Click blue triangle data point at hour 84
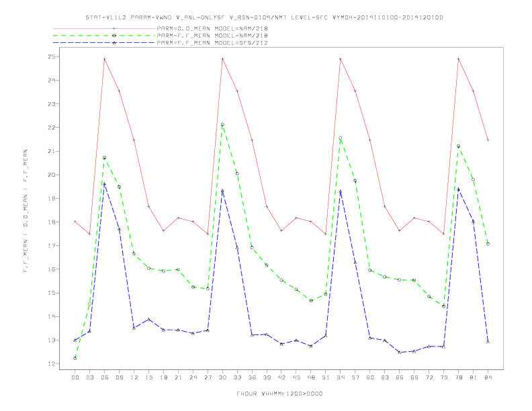This screenshot has height=411, width=532. (488, 342)
